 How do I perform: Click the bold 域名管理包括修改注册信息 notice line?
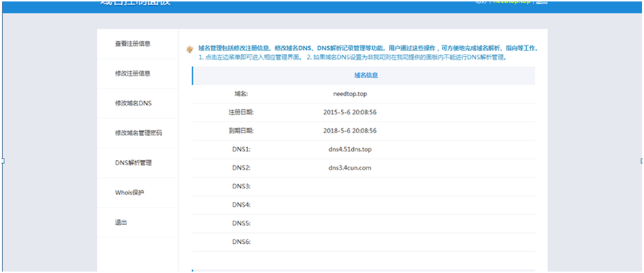368,49
